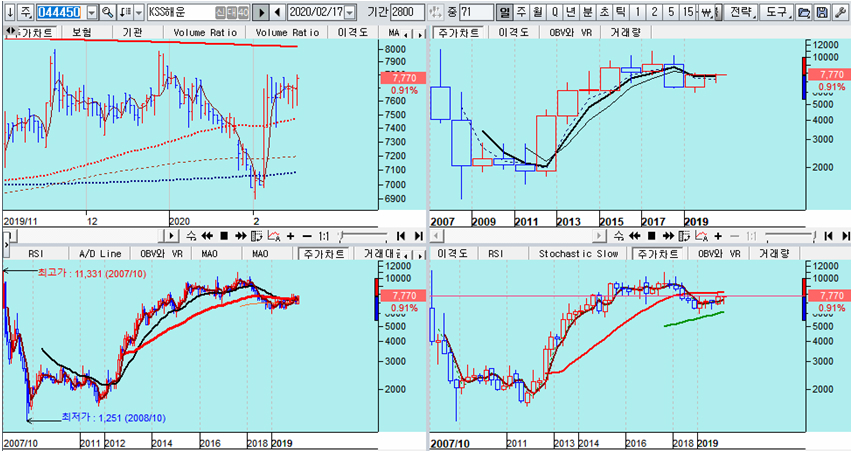Toggle the 분 minute period button

[x=588, y=12]
